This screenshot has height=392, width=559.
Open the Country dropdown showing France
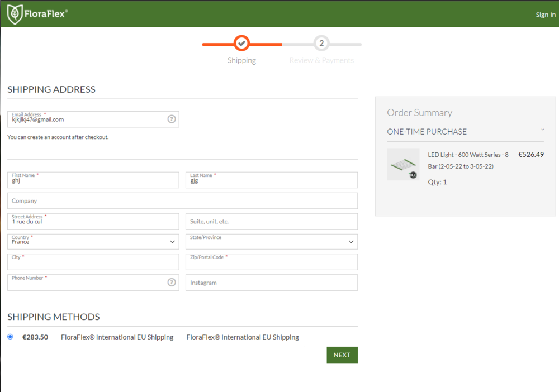pos(93,241)
